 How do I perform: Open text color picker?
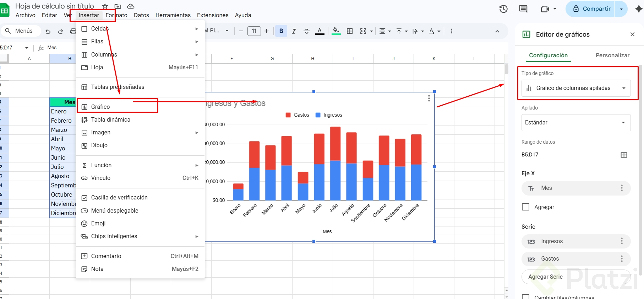320,31
